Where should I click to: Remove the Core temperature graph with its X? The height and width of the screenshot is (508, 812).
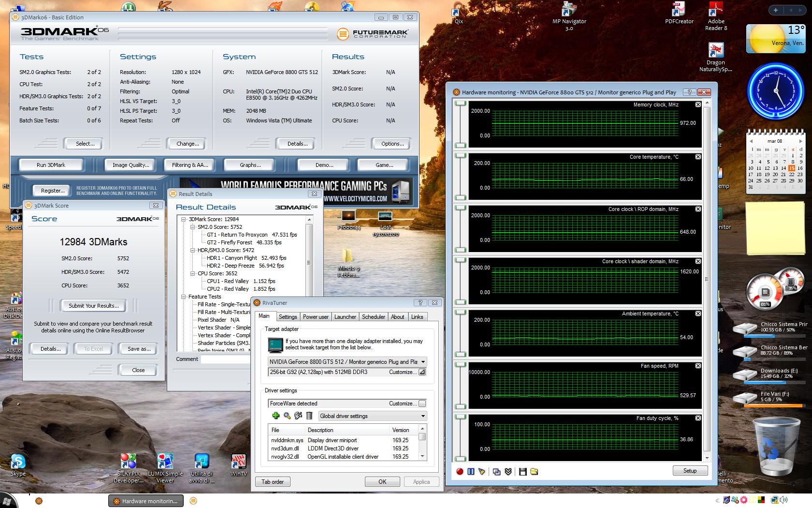point(698,157)
